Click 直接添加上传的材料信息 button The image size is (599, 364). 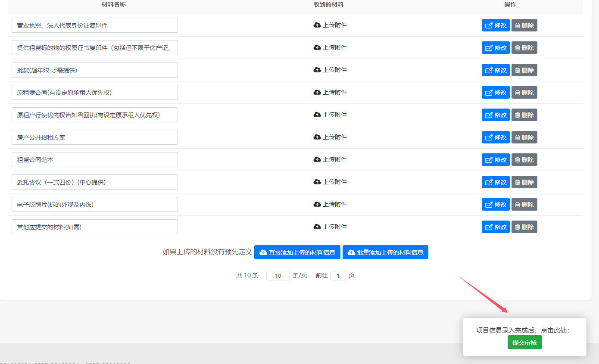(297, 252)
